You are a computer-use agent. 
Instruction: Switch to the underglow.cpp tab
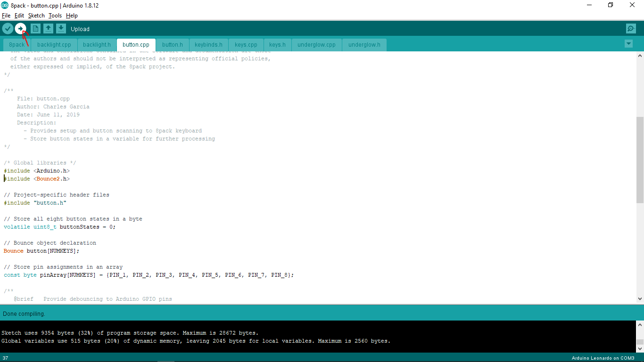tap(316, 45)
